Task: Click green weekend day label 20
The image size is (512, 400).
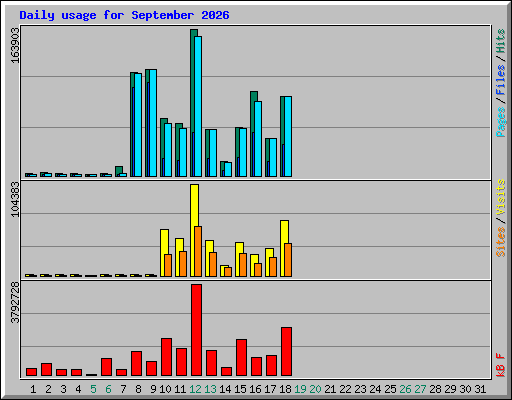Action: coord(315,389)
